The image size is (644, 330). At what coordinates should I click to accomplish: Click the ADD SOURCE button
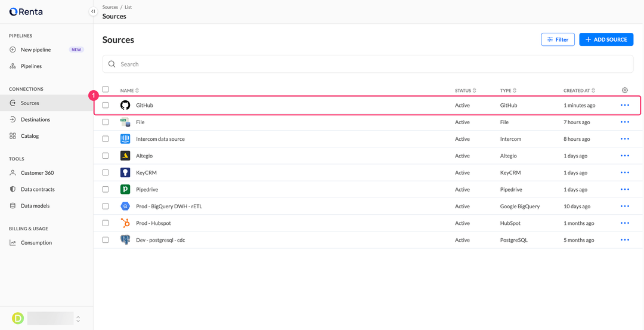pyautogui.click(x=606, y=39)
